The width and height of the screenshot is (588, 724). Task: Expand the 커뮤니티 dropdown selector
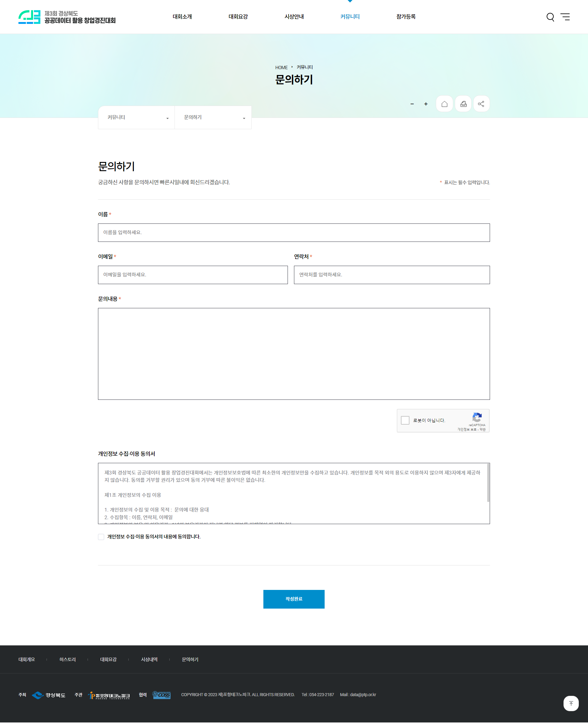tap(136, 118)
